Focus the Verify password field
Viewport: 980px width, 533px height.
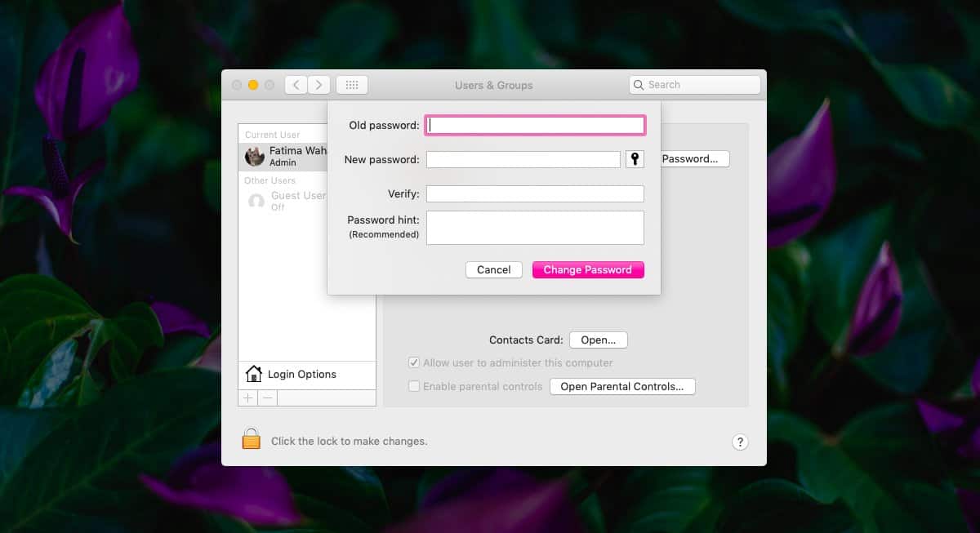coord(535,193)
